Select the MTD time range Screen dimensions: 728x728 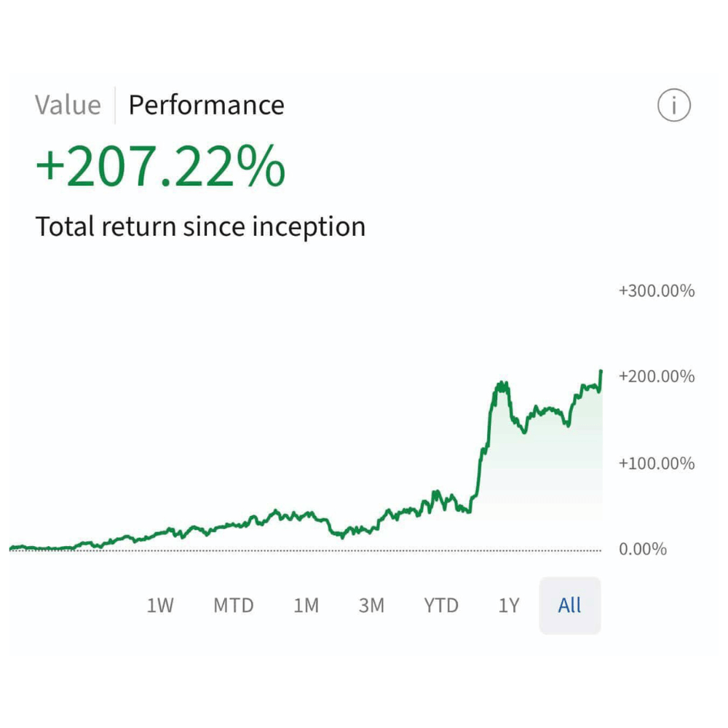(x=234, y=605)
